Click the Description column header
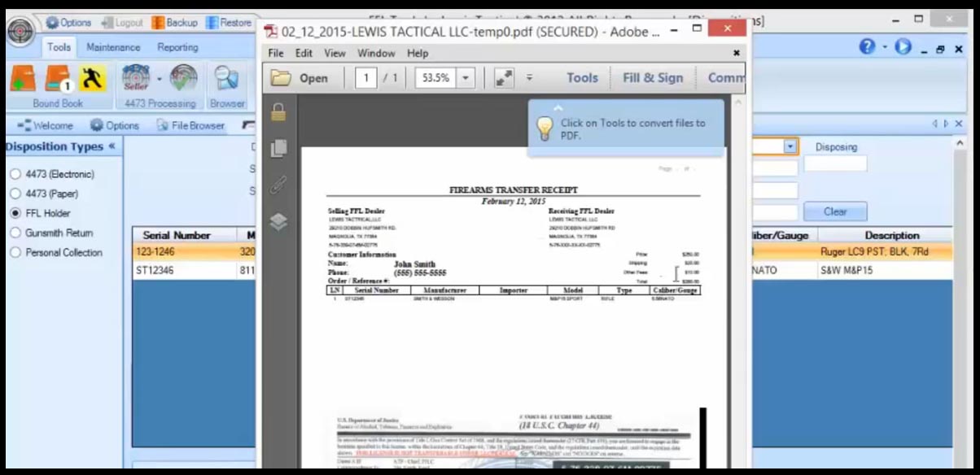This screenshot has height=475, width=980. [x=891, y=235]
